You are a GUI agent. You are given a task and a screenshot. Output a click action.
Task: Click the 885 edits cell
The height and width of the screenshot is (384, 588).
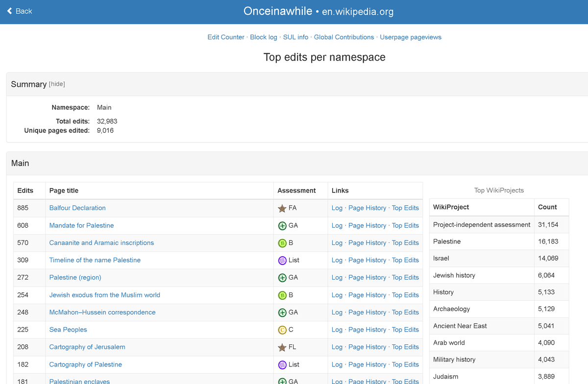[x=29, y=208]
